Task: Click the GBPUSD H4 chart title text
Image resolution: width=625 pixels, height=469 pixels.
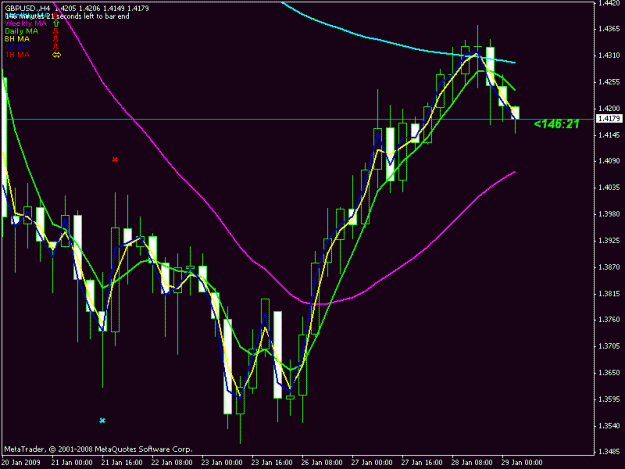Action: pos(27,8)
